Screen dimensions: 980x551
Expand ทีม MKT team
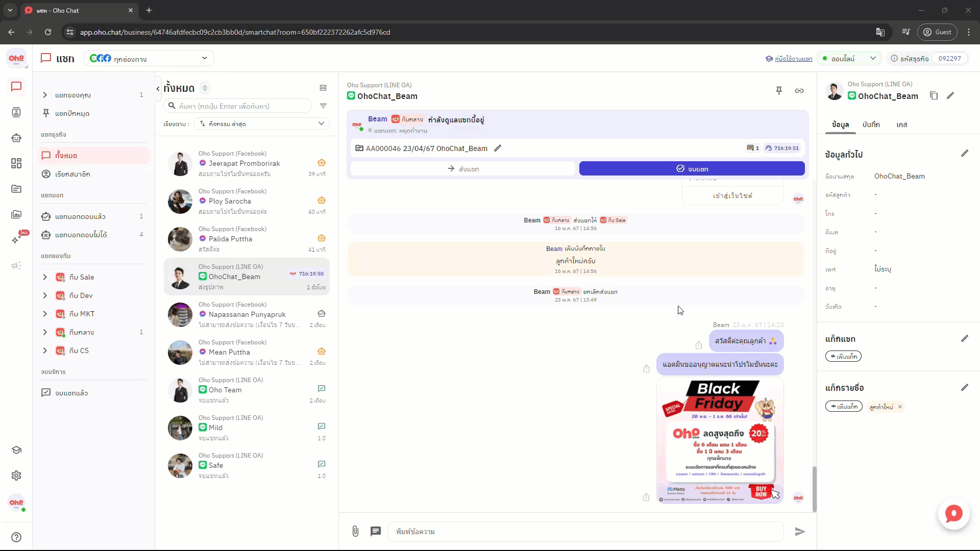tap(45, 314)
